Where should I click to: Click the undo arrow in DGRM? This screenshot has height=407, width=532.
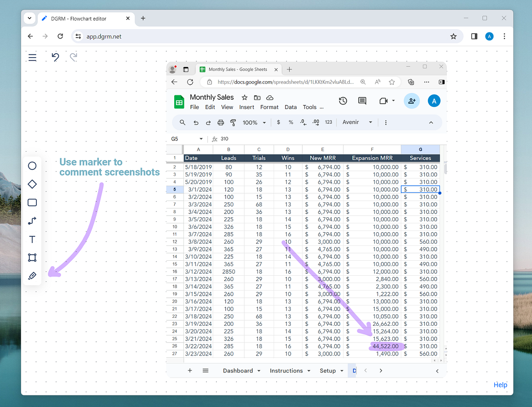(x=55, y=57)
